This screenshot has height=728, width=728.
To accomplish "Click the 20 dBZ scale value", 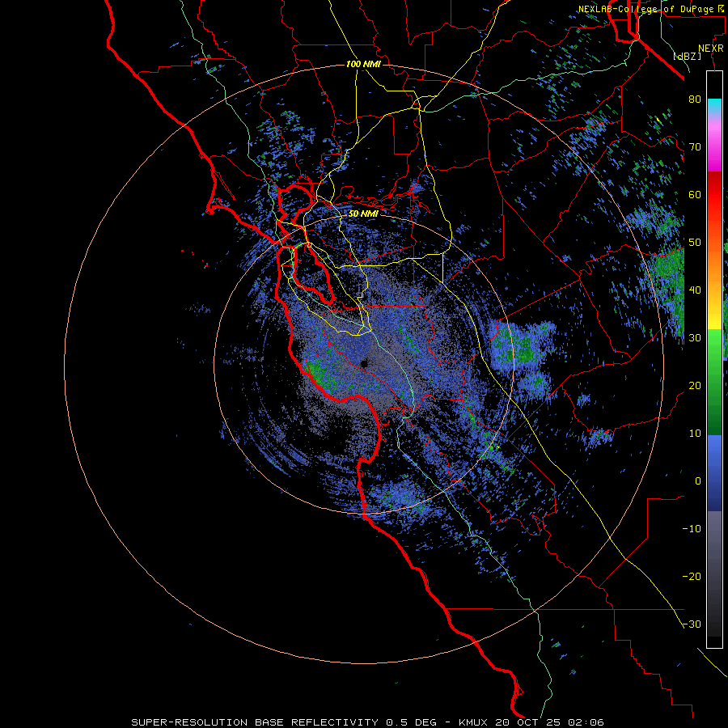I will [695, 385].
